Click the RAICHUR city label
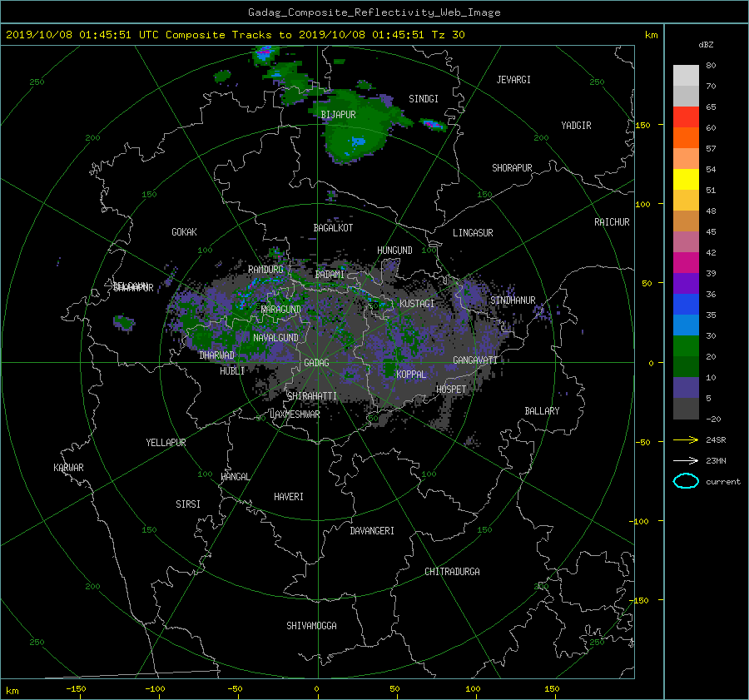749x700 pixels. click(x=612, y=222)
